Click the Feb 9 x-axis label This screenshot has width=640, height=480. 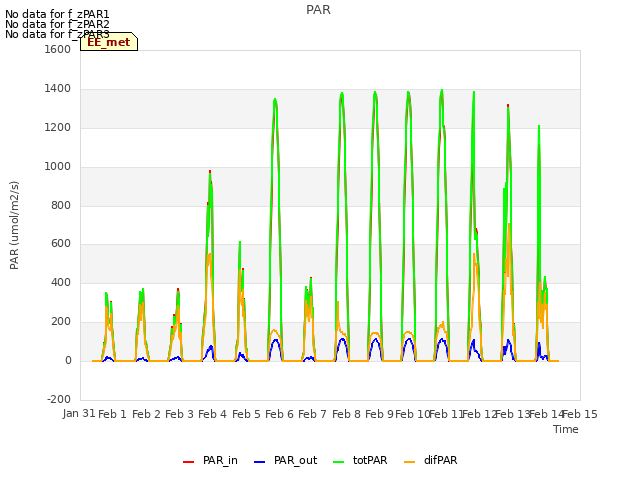[x=380, y=414]
